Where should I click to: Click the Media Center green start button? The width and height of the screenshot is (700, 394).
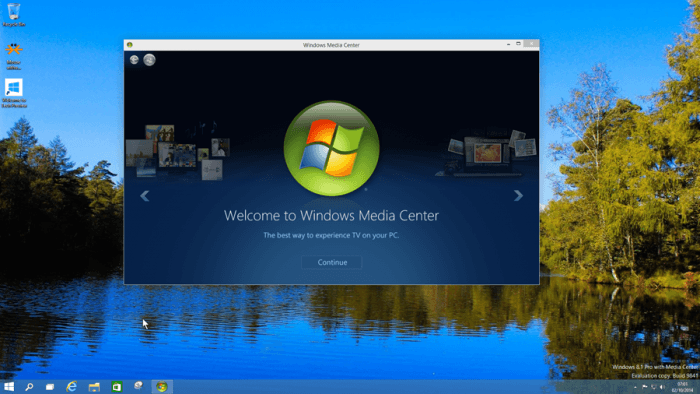(x=150, y=59)
